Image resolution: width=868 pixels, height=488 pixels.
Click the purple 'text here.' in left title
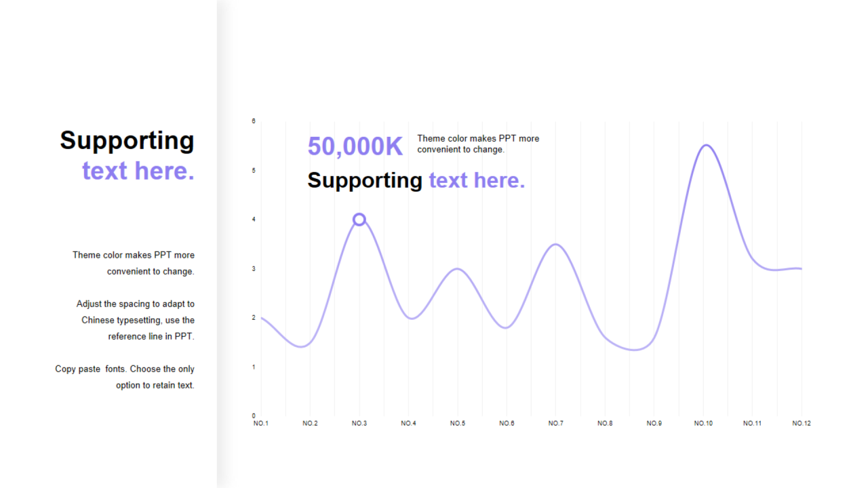point(138,171)
